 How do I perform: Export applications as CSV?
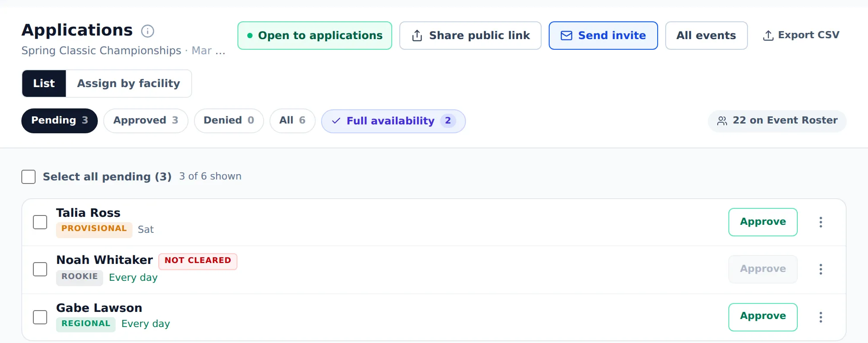point(801,35)
